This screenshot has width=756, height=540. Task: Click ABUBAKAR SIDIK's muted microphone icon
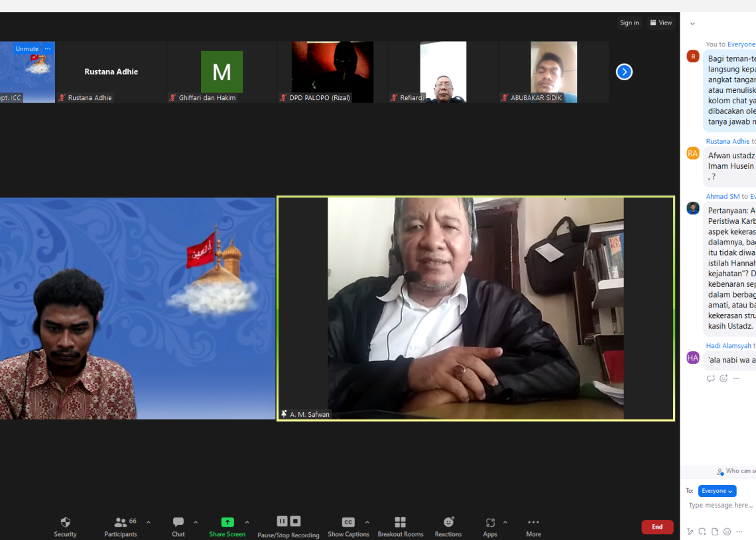point(505,98)
